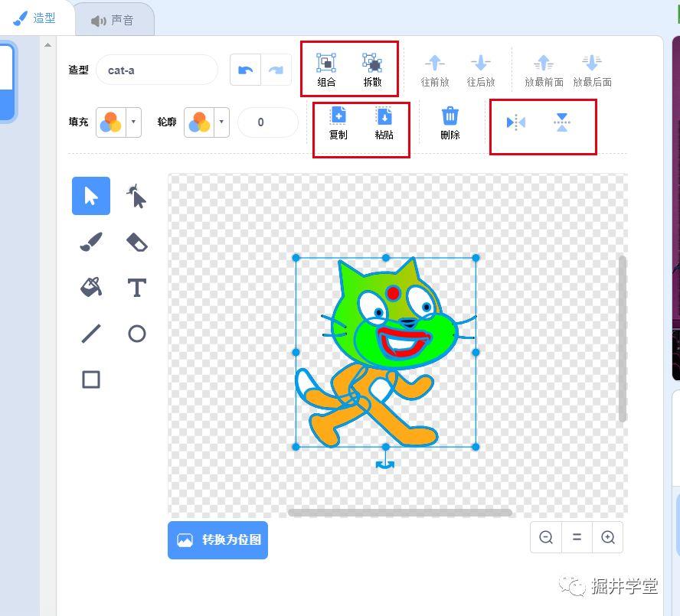Image resolution: width=680 pixels, height=616 pixels.
Task: Activate the Fill bucket tool
Action: click(91, 288)
